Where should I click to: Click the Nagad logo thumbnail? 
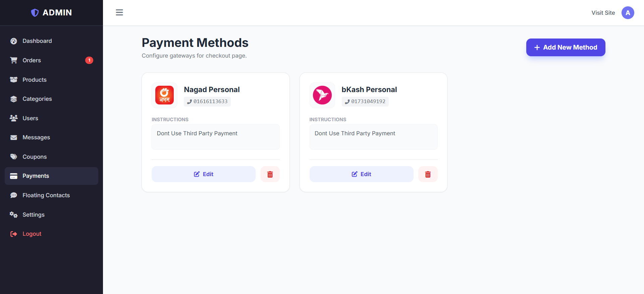point(164,95)
